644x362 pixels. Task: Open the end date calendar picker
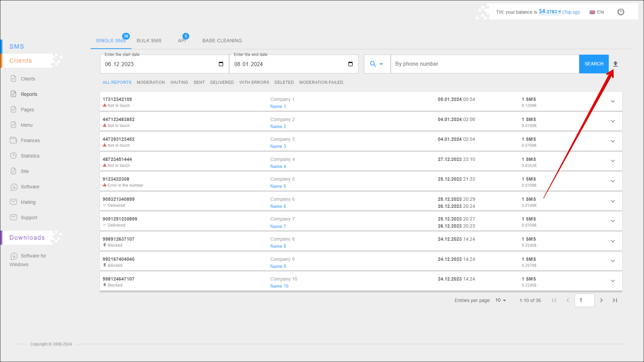coord(350,64)
